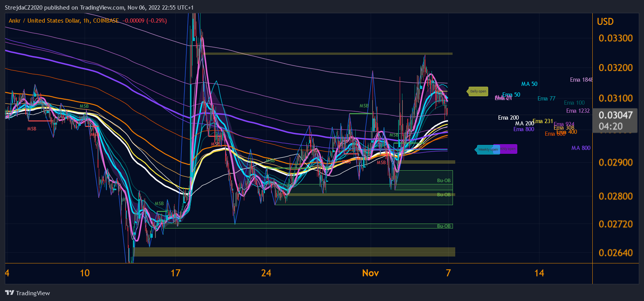644x301 pixels.
Task: Select the white "Ema 200" line label
Action: point(508,118)
